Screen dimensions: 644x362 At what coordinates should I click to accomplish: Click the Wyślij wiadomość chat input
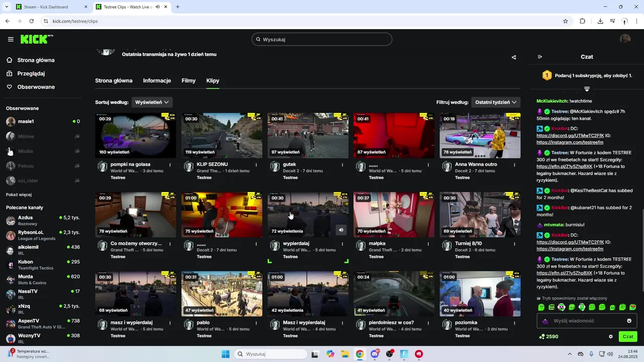pyautogui.click(x=587, y=321)
